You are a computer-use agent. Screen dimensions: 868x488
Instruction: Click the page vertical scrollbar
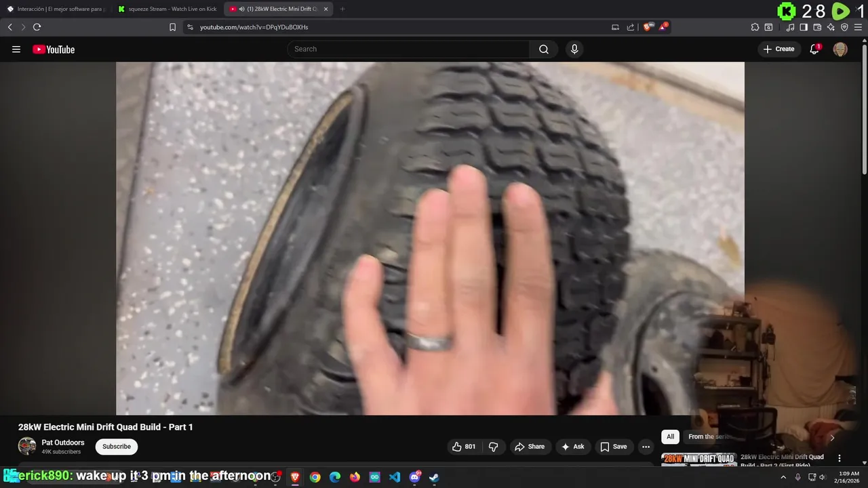click(864, 108)
